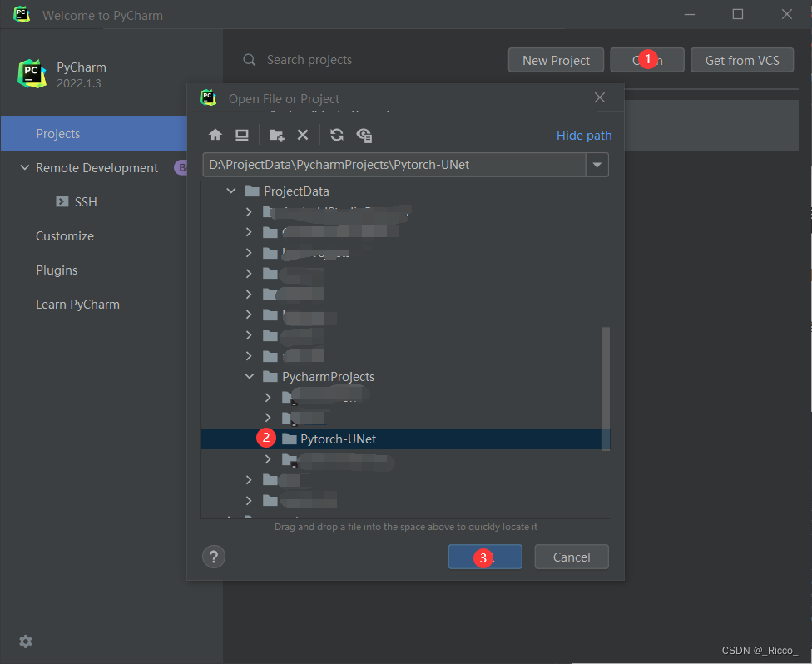
Task: Select PycharmProjects tree row
Action: tap(405, 377)
